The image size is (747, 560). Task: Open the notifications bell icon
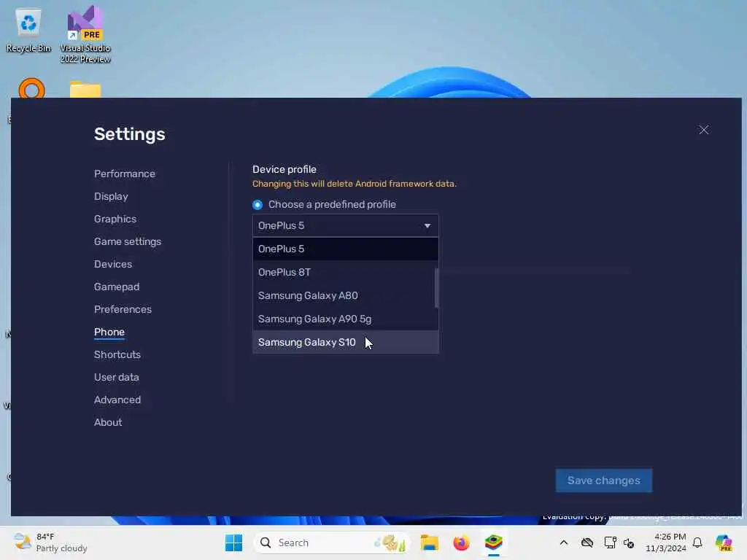click(x=697, y=542)
